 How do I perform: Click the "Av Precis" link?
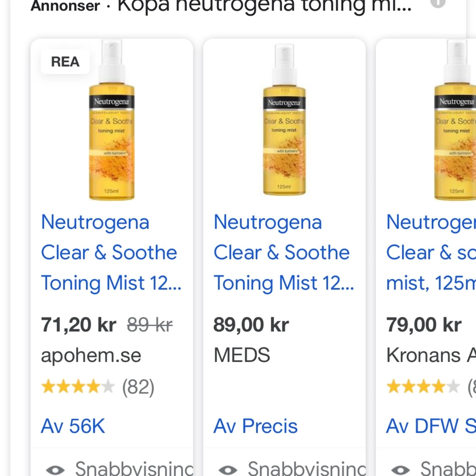[256, 426]
